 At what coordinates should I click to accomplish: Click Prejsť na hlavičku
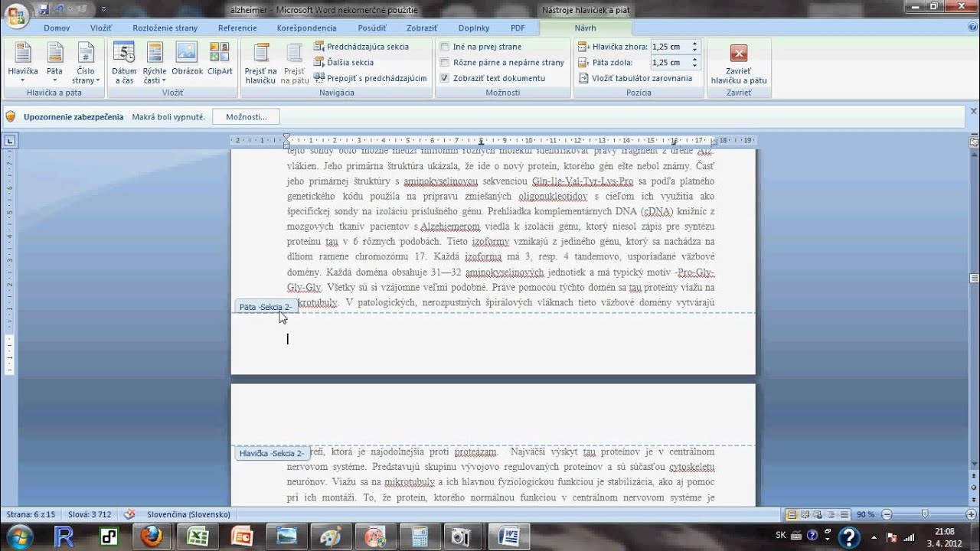point(260,63)
